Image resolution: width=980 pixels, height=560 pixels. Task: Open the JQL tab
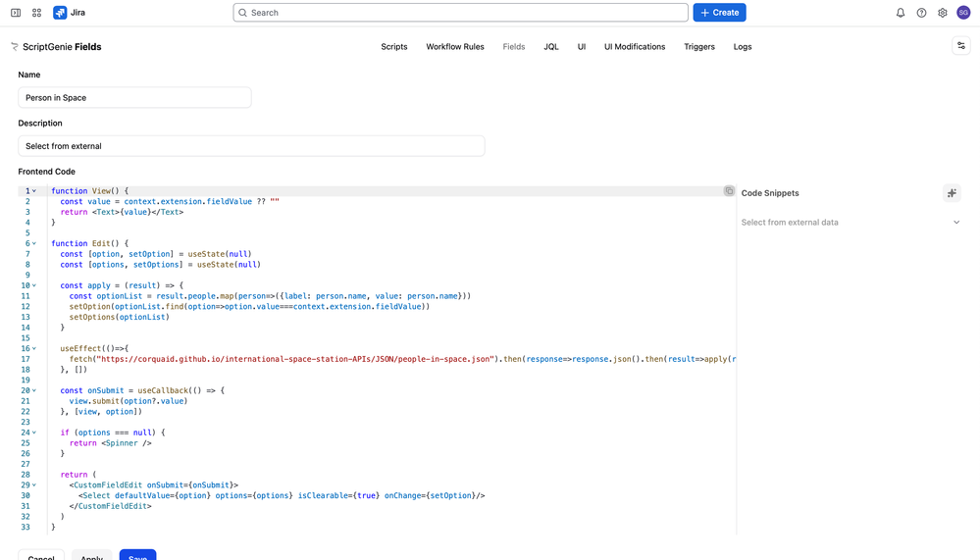click(550, 47)
